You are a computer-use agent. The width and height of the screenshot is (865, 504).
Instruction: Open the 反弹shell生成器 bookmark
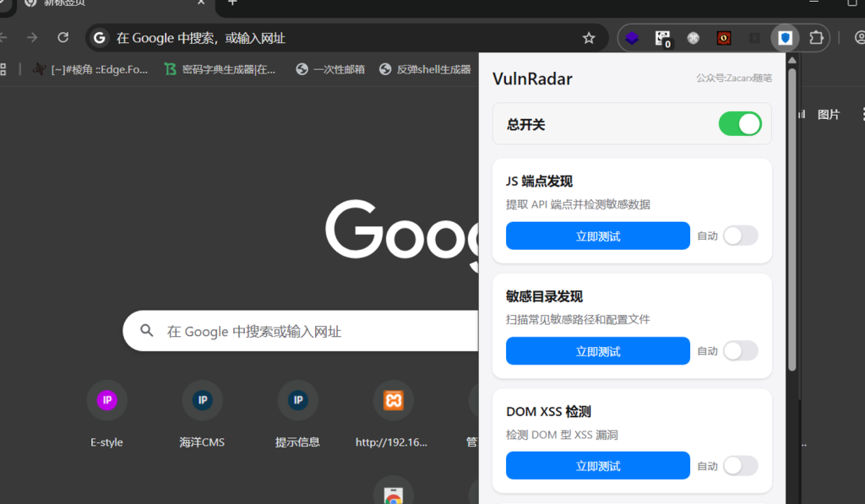coord(430,70)
